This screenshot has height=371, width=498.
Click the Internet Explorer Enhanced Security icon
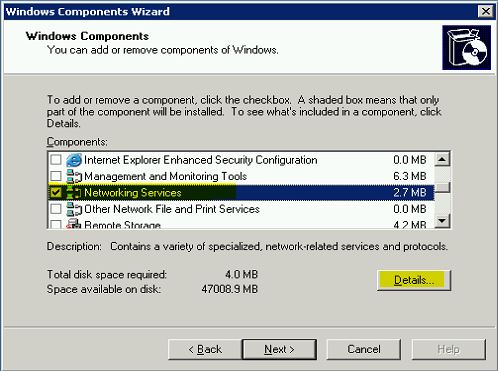tap(74, 160)
